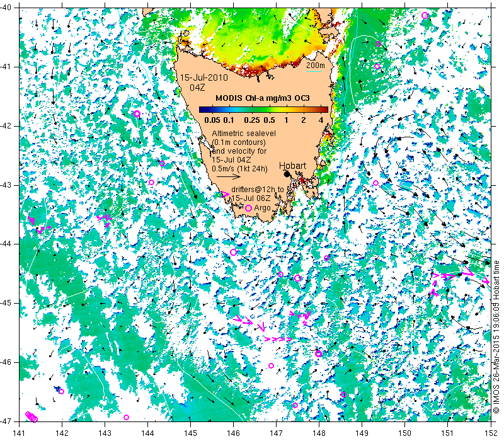Click the '-45' latitude axis label
The width and height of the screenshot is (504, 441).
[6, 303]
